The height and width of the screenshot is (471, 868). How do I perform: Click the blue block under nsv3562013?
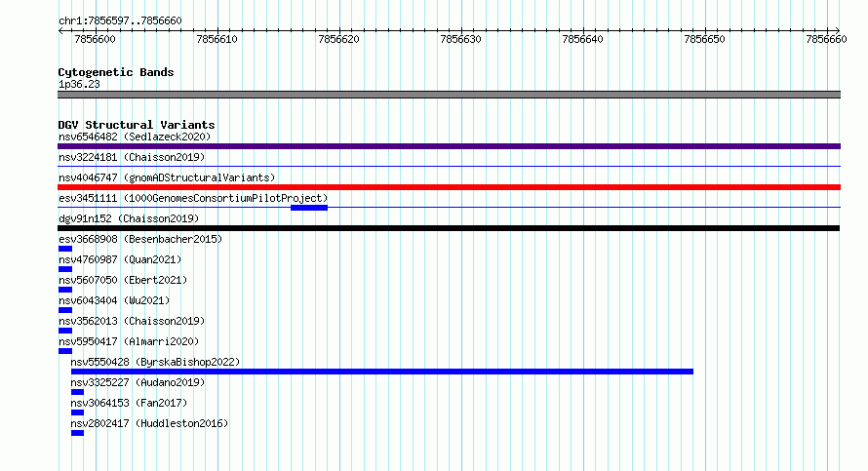tap(64, 331)
